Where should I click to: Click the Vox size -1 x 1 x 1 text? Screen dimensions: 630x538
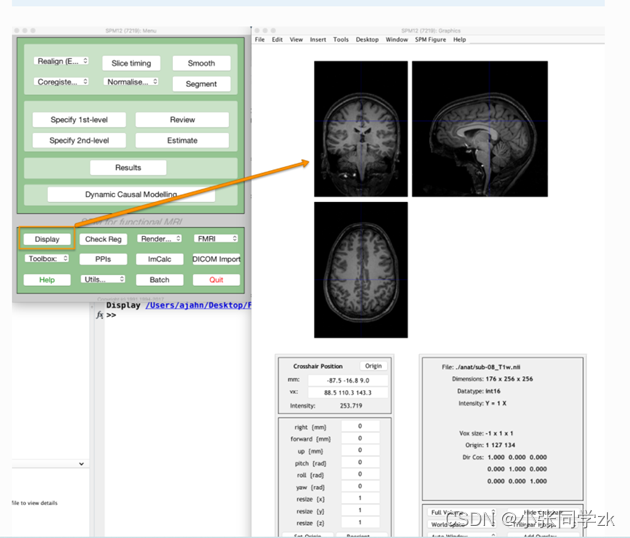pos(486,433)
